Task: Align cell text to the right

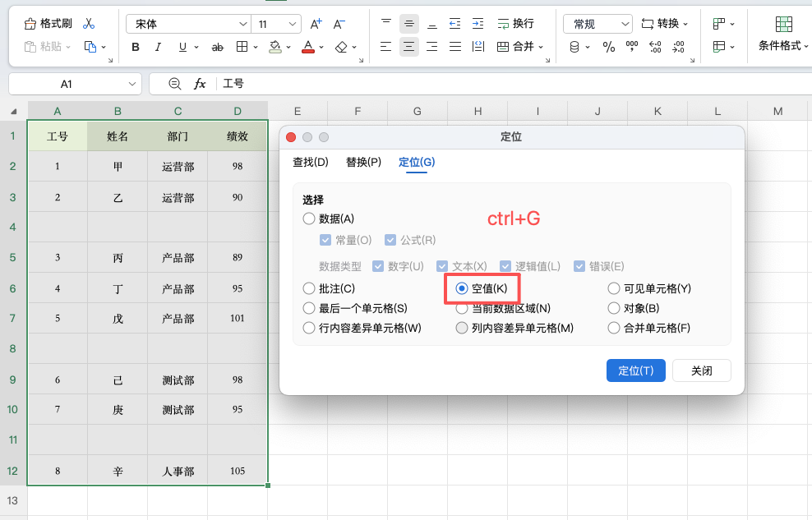Action: [x=432, y=47]
